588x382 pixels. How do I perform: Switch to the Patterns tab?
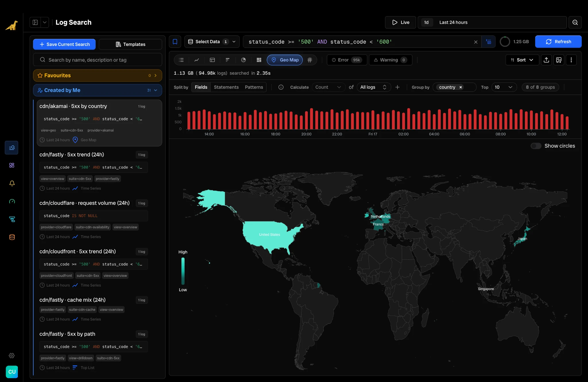point(254,87)
